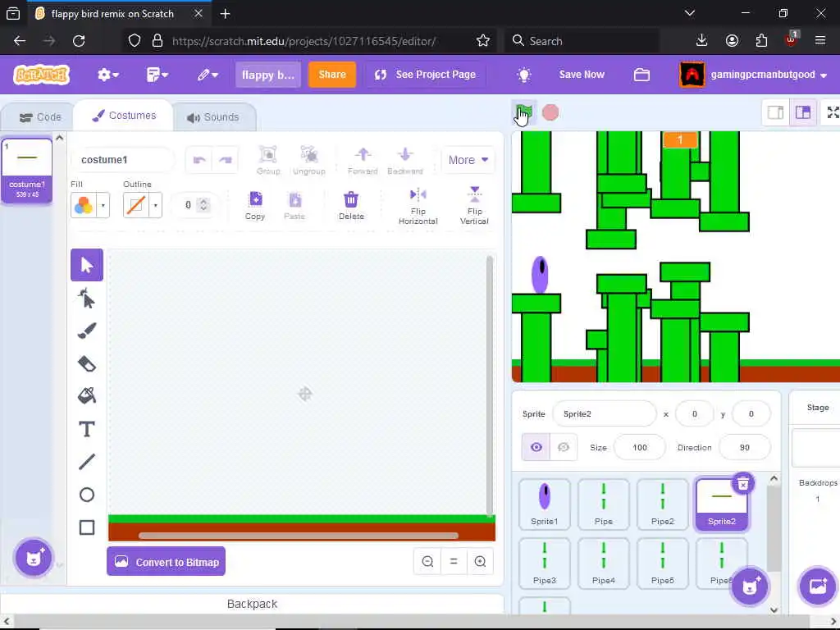Viewport: 840px width, 630px height.
Task: Select the Eraser tool
Action: (x=87, y=363)
